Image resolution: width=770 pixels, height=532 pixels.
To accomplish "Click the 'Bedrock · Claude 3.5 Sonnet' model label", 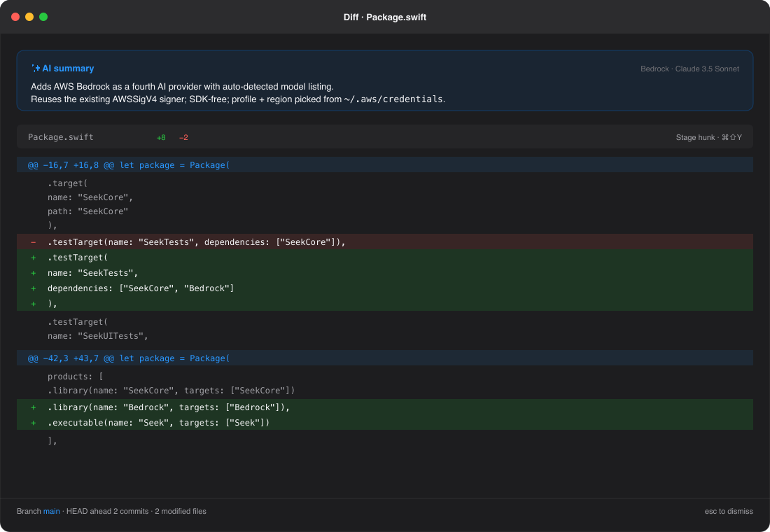I will [x=689, y=69].
